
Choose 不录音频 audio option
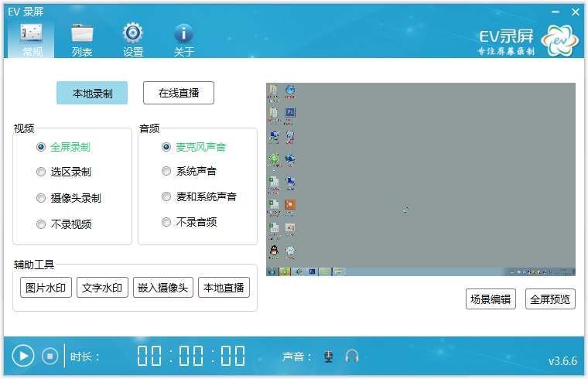(x=166, y=222)
